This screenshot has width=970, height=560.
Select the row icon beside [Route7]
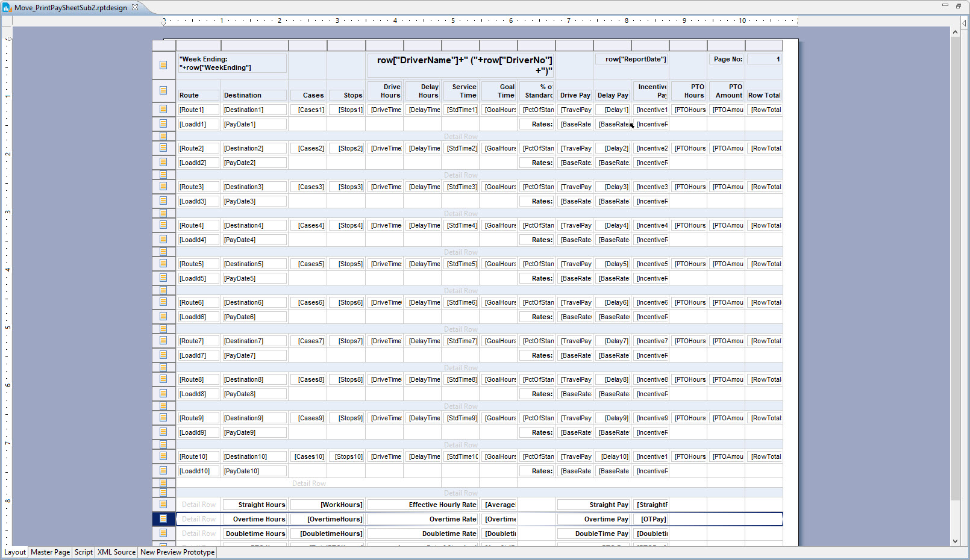coord(163,340)
